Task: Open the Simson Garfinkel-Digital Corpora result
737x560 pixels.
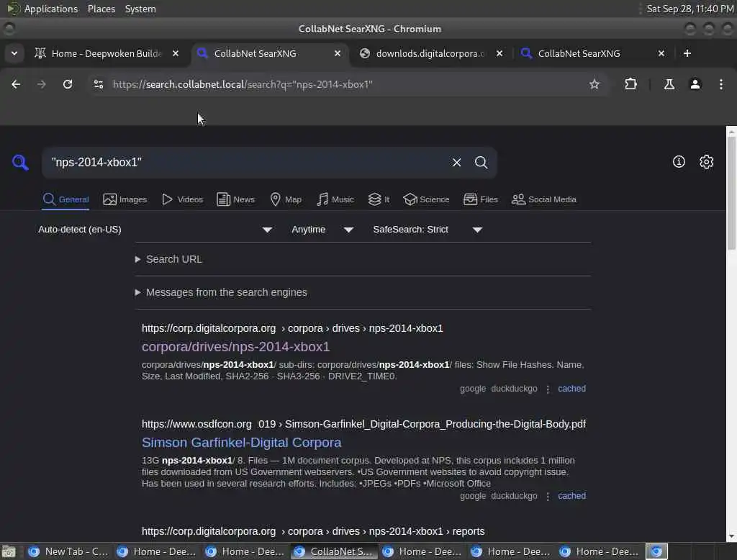Action: click(242, 443)
